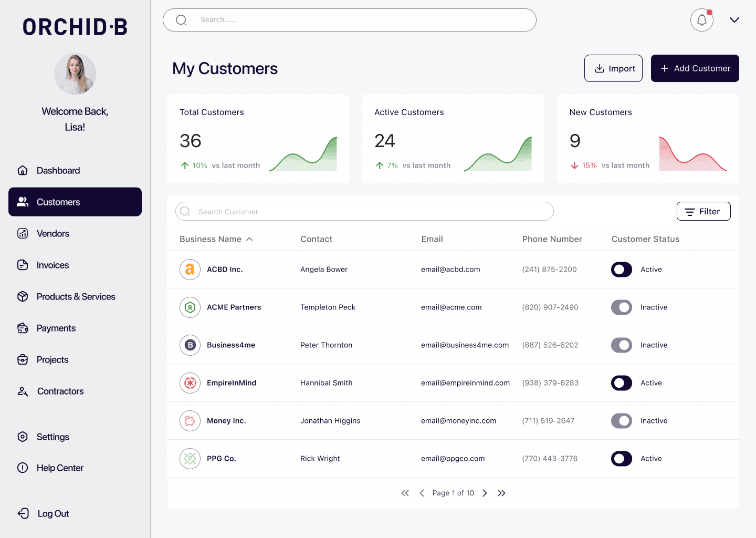Image resolution: width=756 pixels, height=538 pixels.
Task: Click phone number (938) 379-6283
Action: [550, 383]
